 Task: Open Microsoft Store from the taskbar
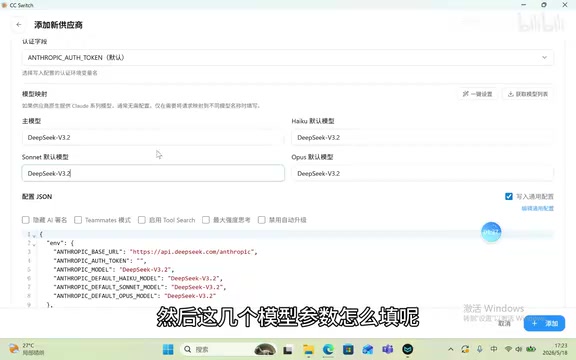point(348,349)
